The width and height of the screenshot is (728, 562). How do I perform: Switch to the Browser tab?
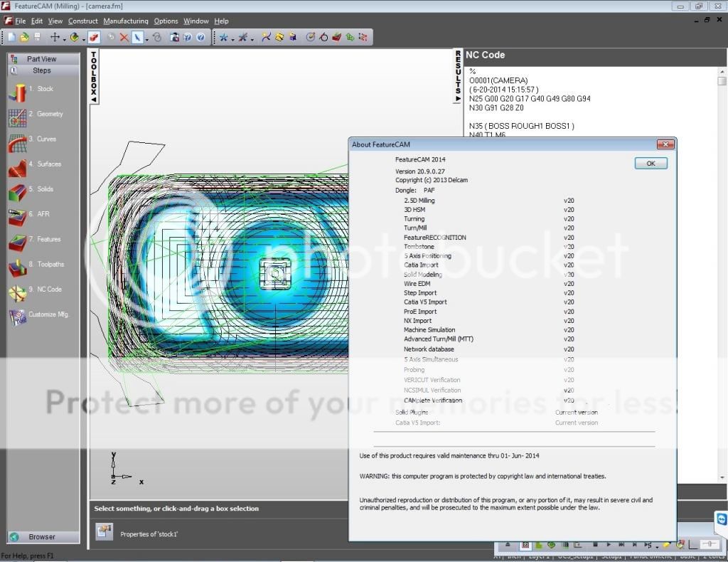[43, 537]
